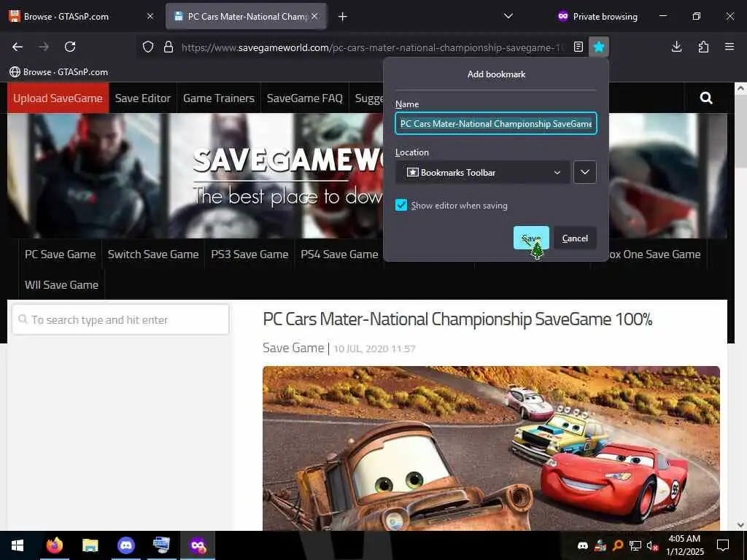
Task: Click the page scrollbar down arrow
Action: (x=740, y=525)
